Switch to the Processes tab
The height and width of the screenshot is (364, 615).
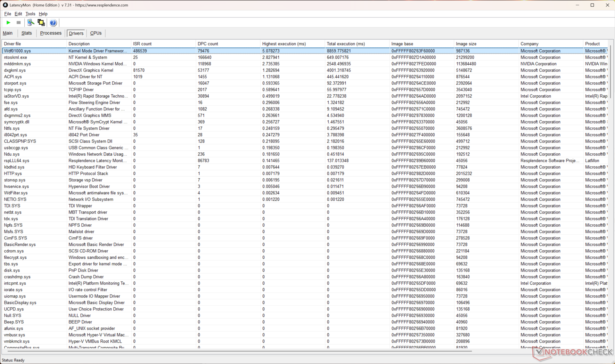click(51, 33)
